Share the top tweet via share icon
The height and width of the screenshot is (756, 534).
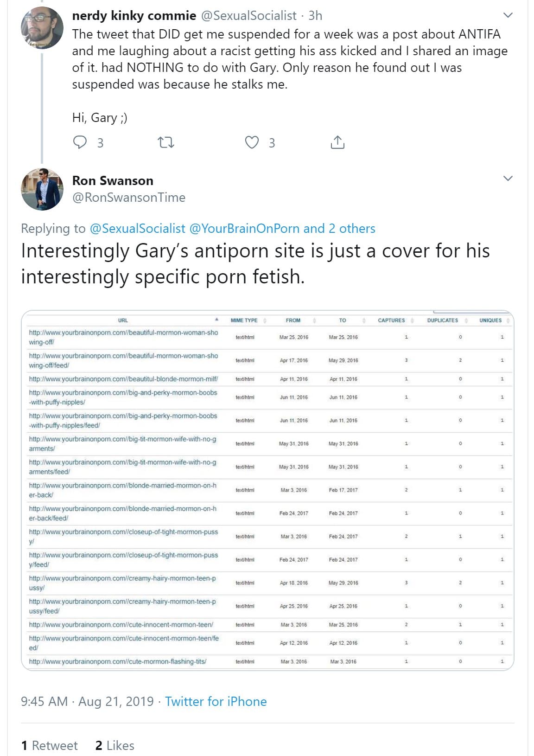pyautogui.click(x=337, y=142)
